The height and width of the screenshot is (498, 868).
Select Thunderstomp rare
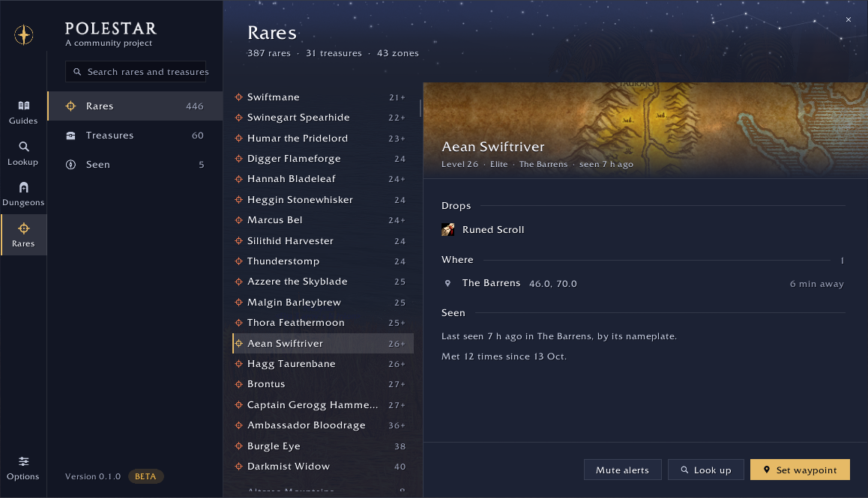323,261
